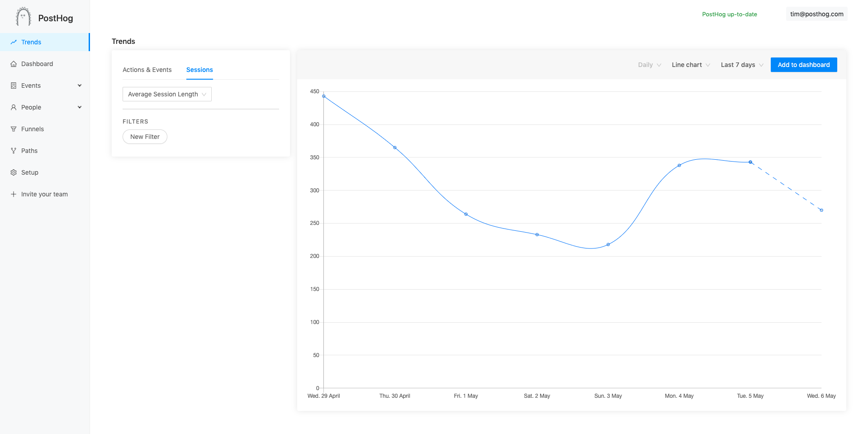
Task: Click the Dashboard home icon
Action: [14, 64]
